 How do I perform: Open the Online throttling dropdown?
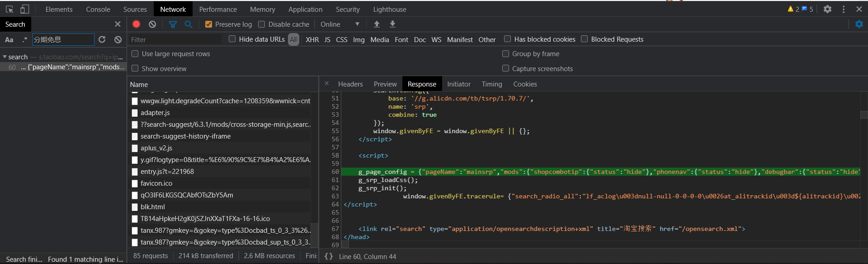(x=340, y=24)
